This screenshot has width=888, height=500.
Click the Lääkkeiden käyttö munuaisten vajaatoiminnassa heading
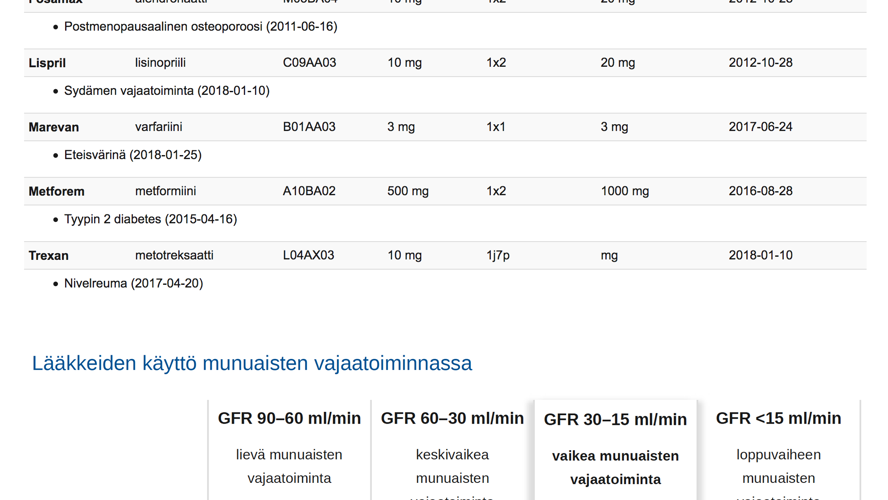(251, 363)
